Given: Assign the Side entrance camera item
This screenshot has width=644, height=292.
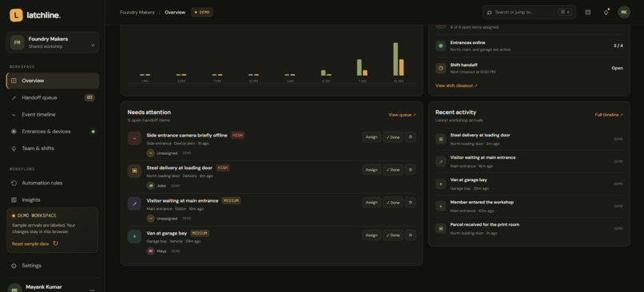Looking at the screenshot, I should [x=372, y=137].
